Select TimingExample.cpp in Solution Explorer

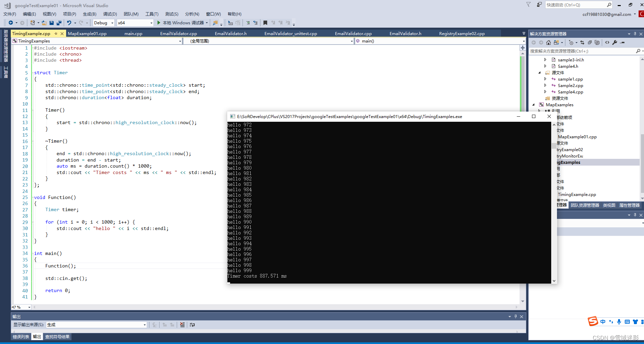click(577, 194)
